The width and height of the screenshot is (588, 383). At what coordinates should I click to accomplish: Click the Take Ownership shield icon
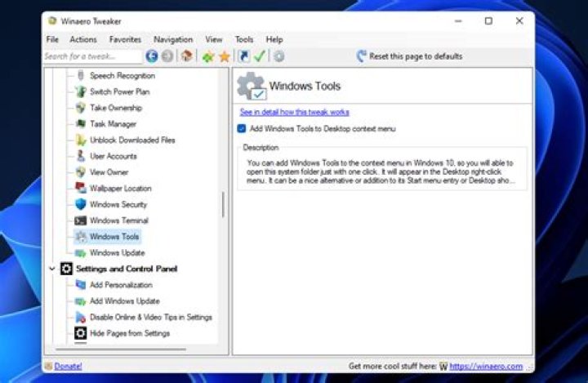pyautogui.click(x=80, y=108)
